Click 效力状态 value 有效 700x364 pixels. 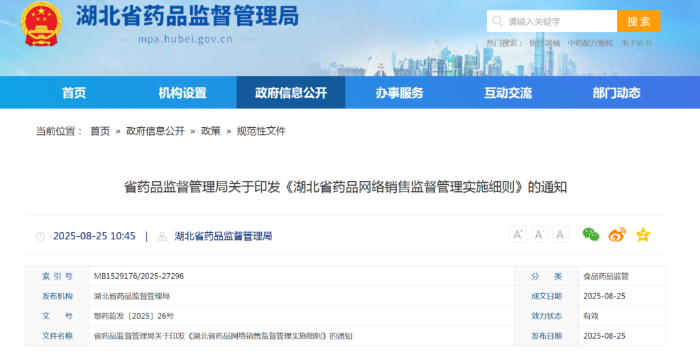pos(591,316)
